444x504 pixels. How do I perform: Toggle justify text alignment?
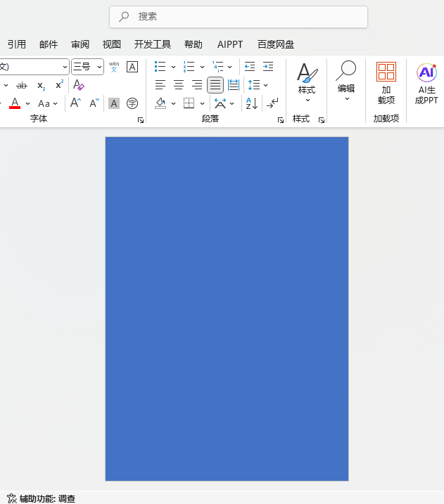click(x=215, y=85)
